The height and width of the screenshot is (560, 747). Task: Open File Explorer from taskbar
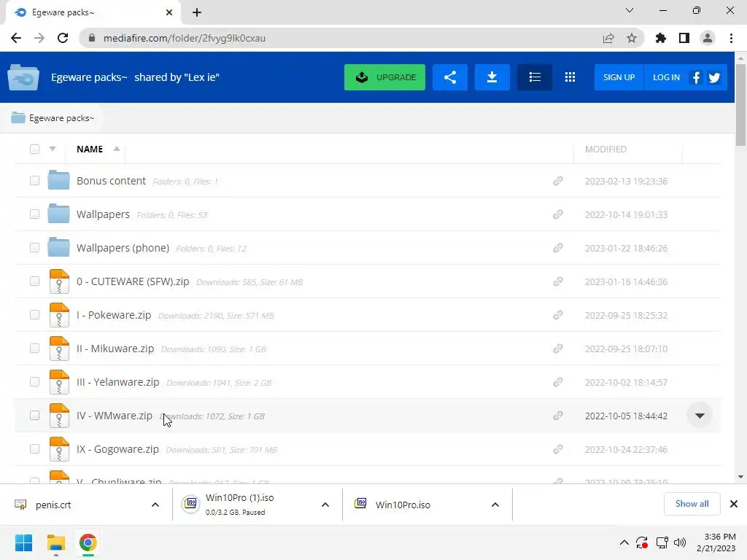pyautogui.click(x=55, y=542)
